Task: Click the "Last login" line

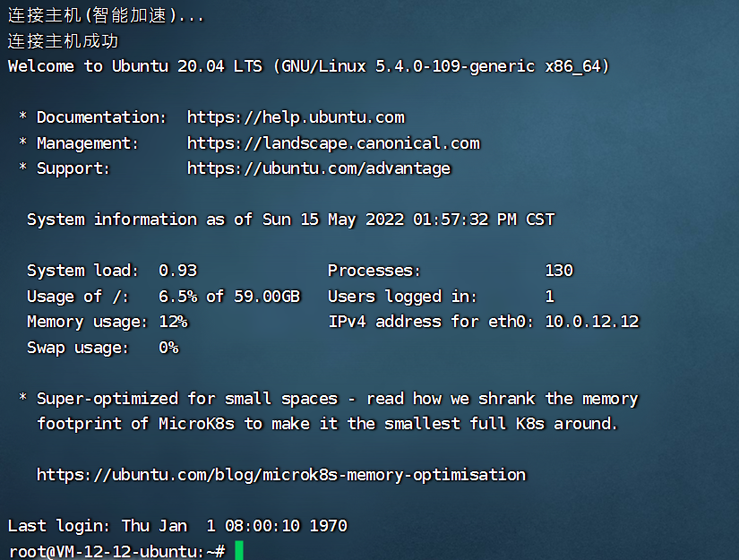Action: pos(177,526)
